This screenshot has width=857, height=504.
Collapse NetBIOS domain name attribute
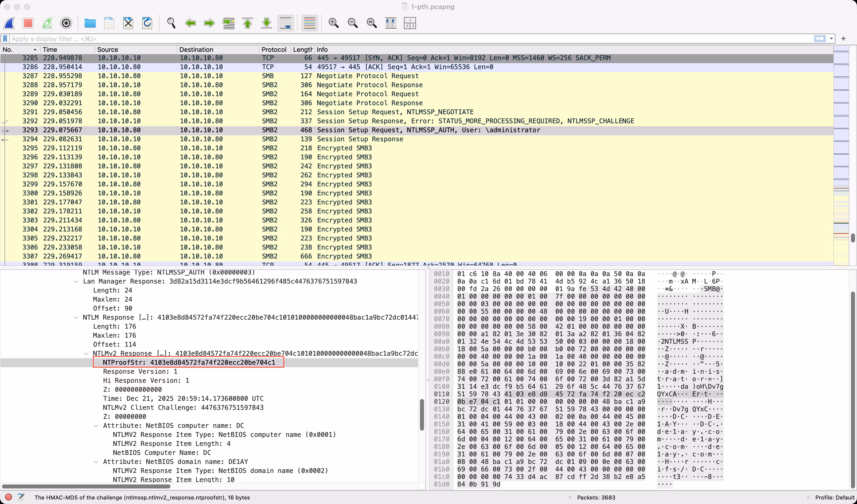click(x=96, y=462)
